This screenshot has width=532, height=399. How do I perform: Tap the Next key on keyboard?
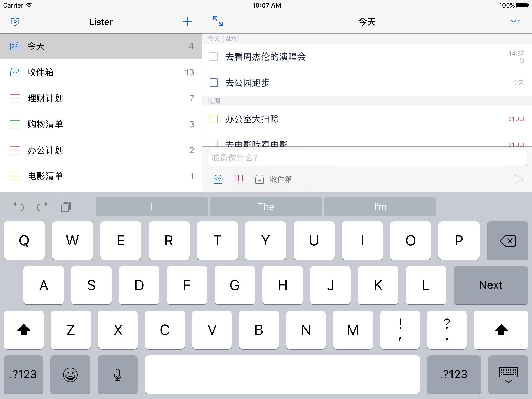(x=491, y=285)
